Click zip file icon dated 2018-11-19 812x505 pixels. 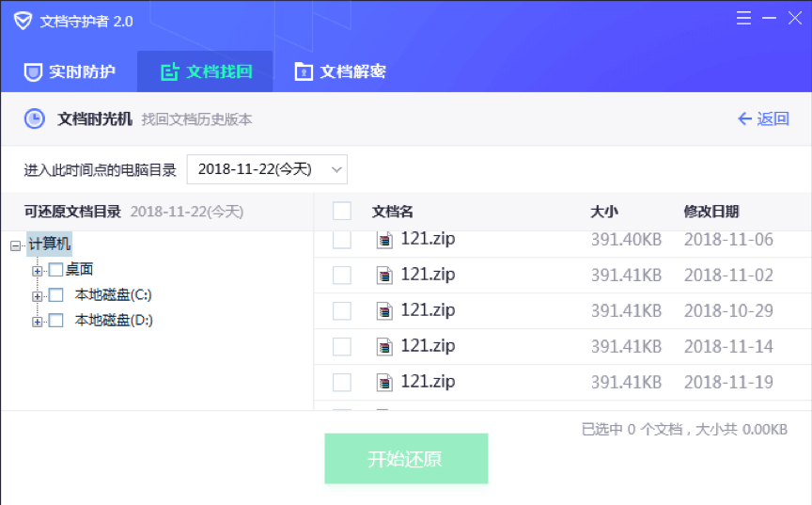(384, 383)
